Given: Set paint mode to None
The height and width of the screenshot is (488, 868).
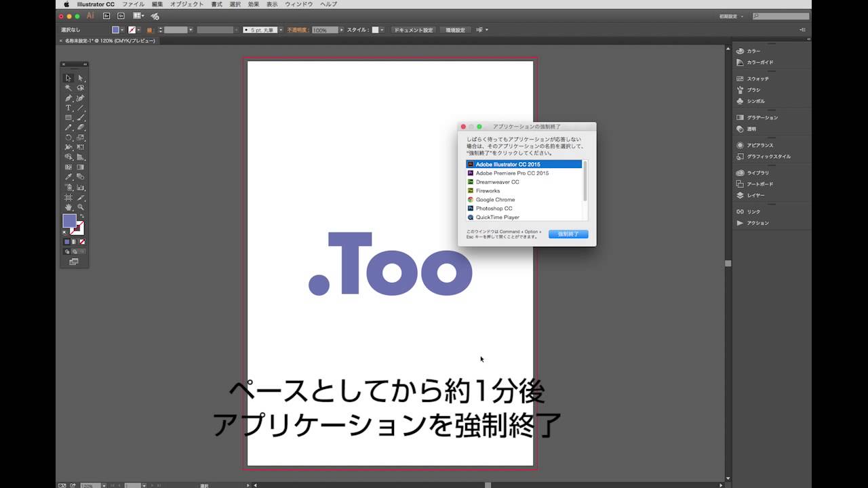Looking at the screenshot, I should (x=81, y=241).
